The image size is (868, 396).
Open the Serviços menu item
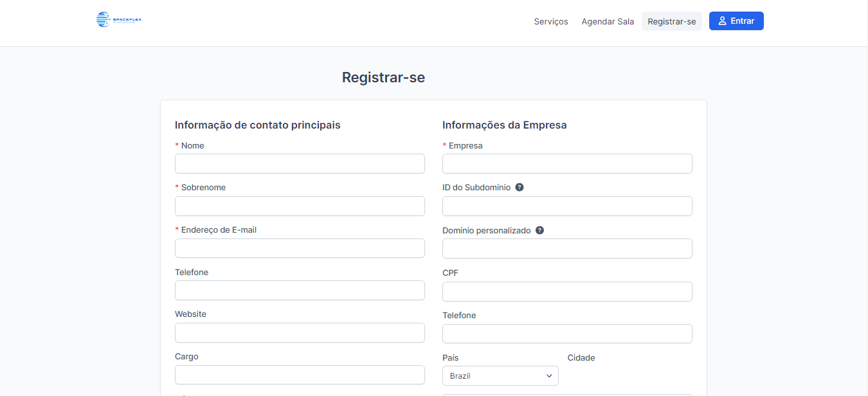(551, 21)
